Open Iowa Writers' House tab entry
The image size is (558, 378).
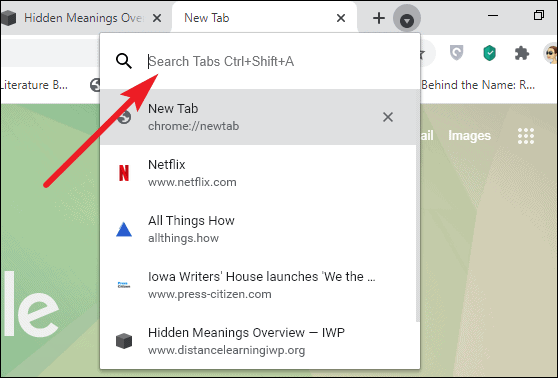[x=258, y=285]
